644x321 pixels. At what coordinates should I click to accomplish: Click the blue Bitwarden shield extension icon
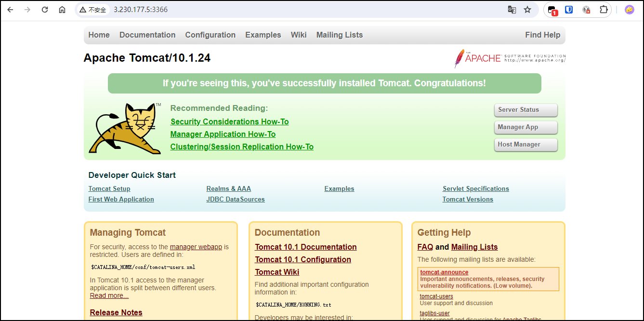pos(569,10)
